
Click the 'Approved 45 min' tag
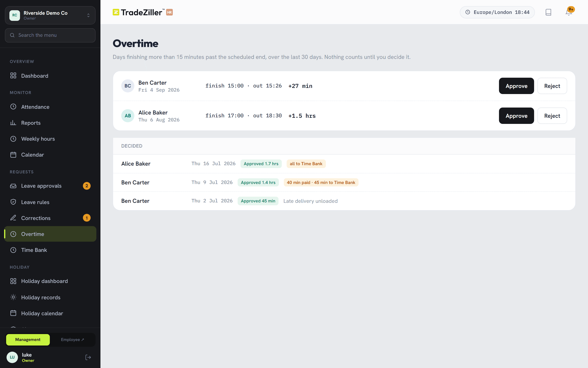[258, 201]
